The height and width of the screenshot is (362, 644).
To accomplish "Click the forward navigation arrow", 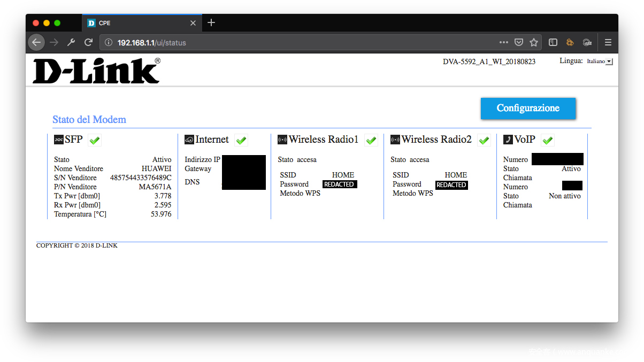I will coord(54,42).
